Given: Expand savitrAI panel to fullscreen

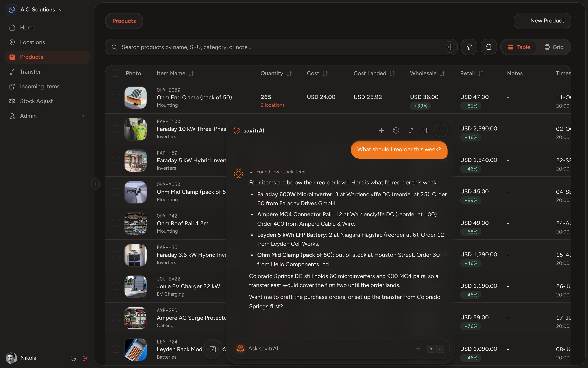Looking at the screenshot, I should tap(411, 130).
